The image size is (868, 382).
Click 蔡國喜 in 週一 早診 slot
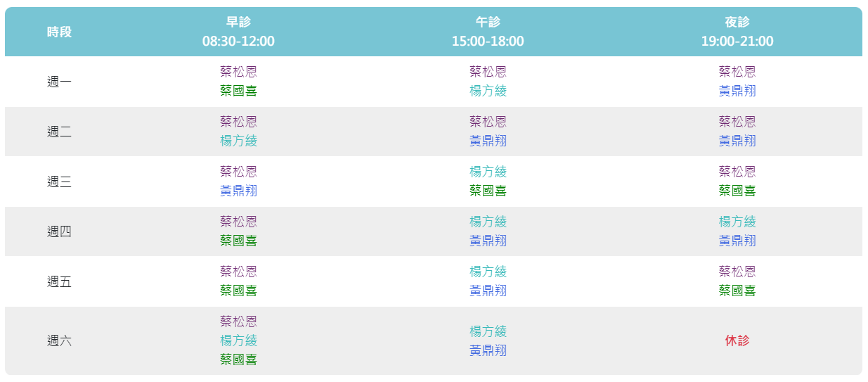pos(238,91)
